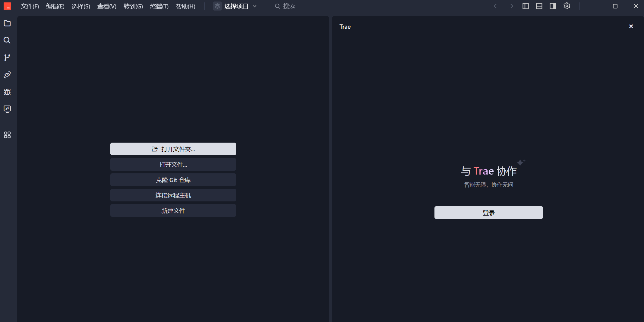
Task: Click the 智能无限，协作无间 subtitle text
Action: pyautogui.click(x=488, y=185)
